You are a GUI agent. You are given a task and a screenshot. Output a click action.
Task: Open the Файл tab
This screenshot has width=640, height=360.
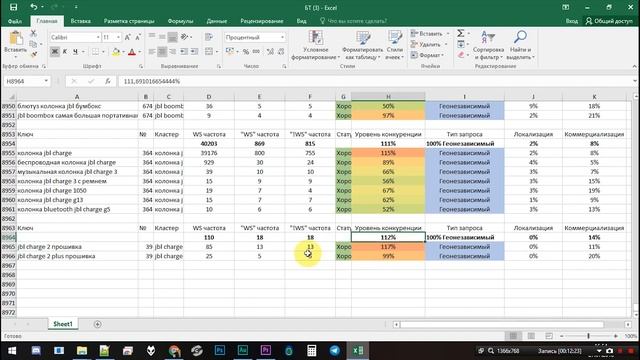(15, 21)
